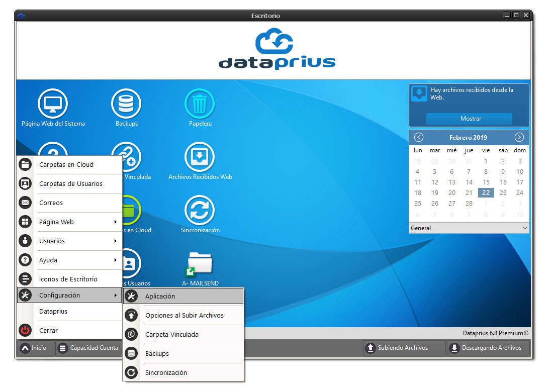Click the Ayuda question mark icon
The width and height of the screenshot is (551, 392).
(25, 260)
